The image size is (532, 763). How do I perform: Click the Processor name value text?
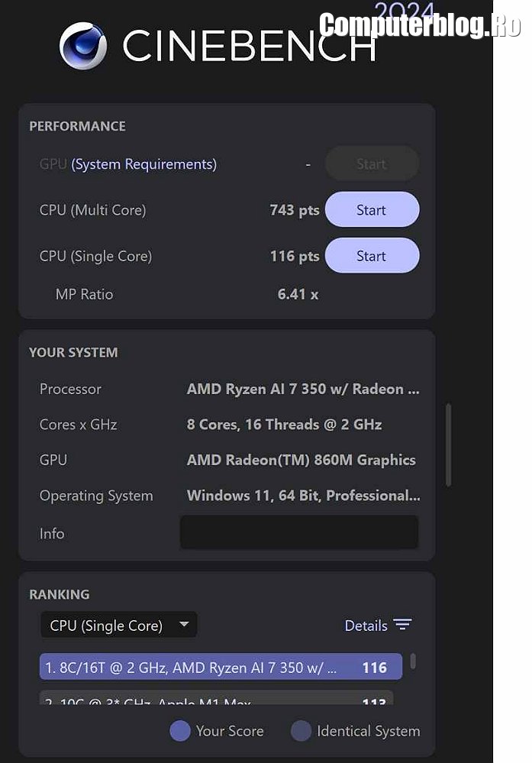303,389
